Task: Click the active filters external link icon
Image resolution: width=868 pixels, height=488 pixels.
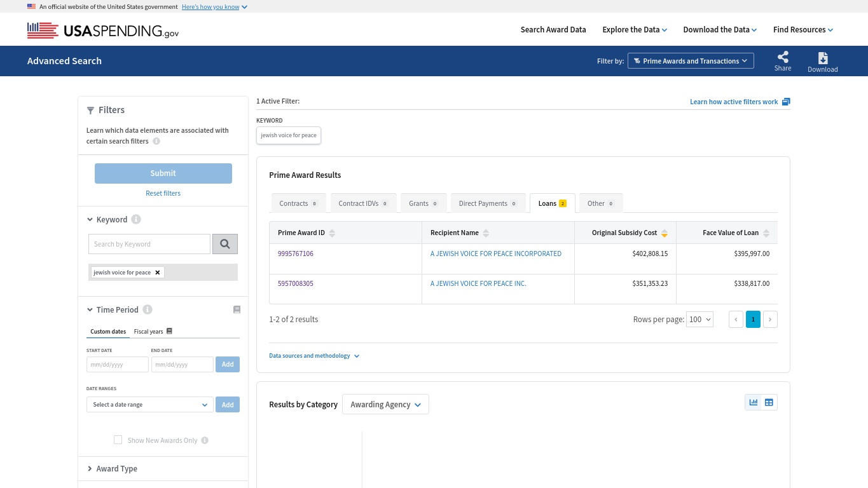Action: [786, 102]
